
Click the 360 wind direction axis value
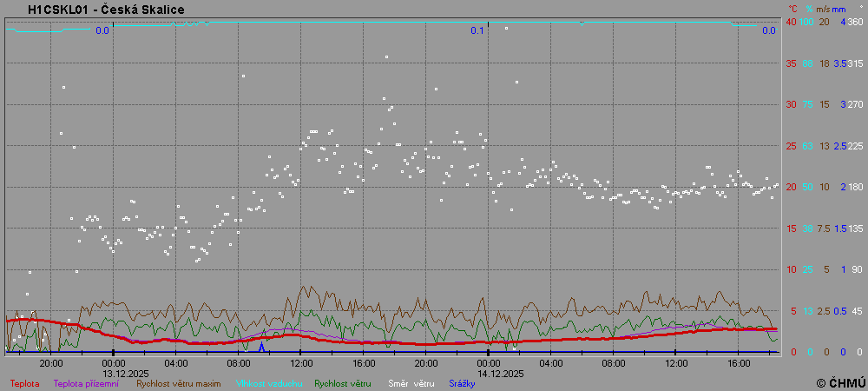[x=856, y=22]
